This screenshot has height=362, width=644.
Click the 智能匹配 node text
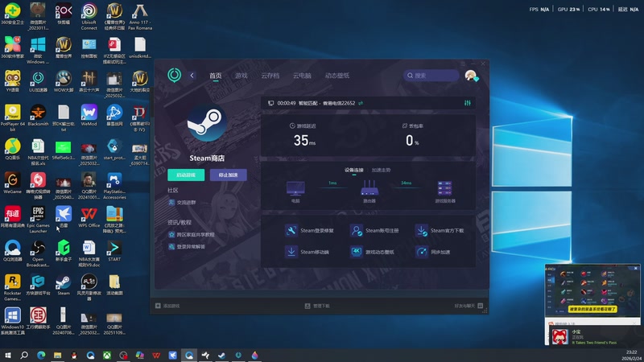coord(308,103)
